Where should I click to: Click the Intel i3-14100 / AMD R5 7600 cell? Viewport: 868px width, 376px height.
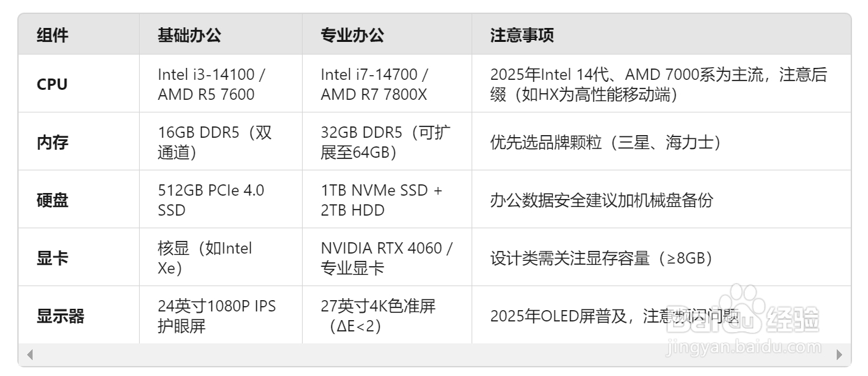point(212,85)
